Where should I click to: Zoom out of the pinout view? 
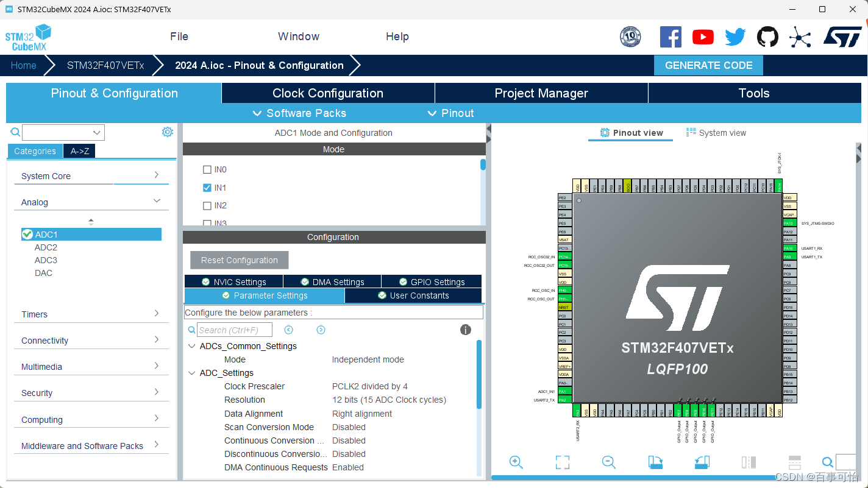pos(608,462)
